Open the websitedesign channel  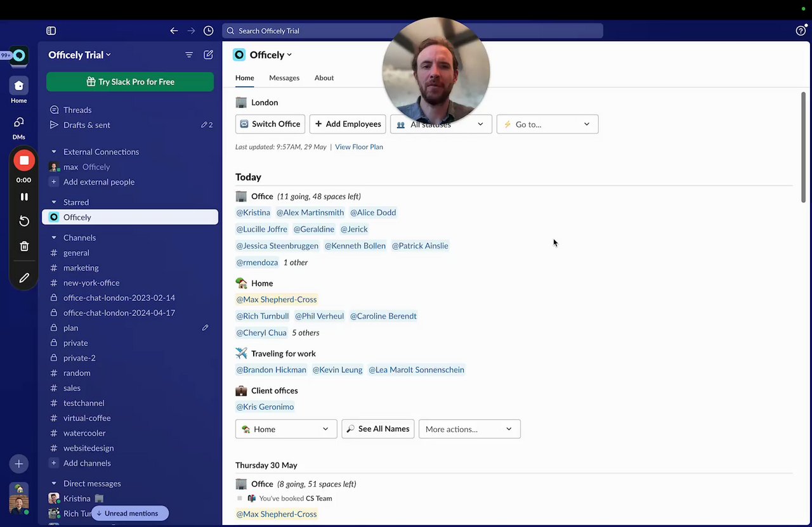(x=130, y=448)
